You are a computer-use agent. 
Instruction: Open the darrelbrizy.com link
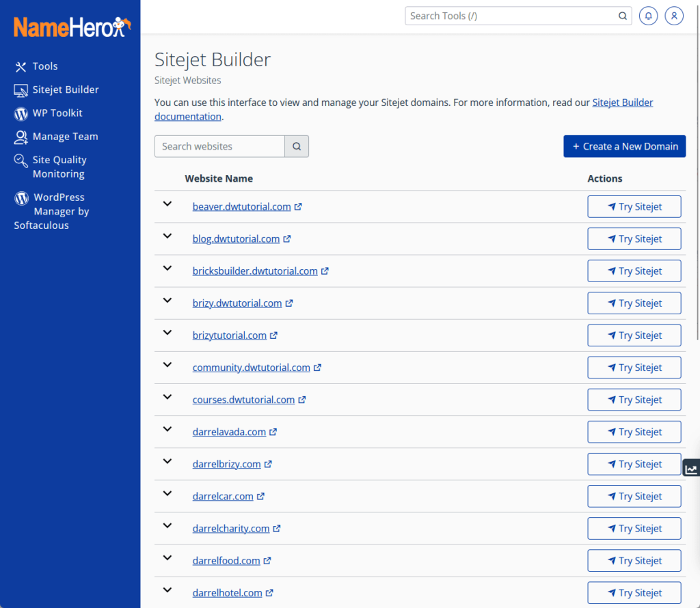tap(227, 464)
